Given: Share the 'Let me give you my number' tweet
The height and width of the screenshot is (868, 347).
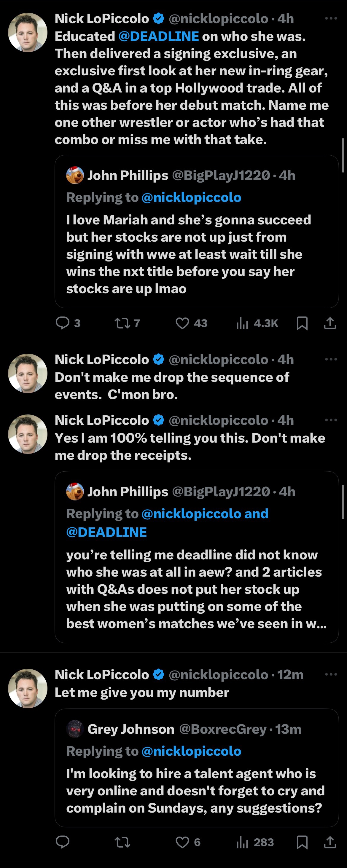Looking at the screenshot, I should (330, 843).
